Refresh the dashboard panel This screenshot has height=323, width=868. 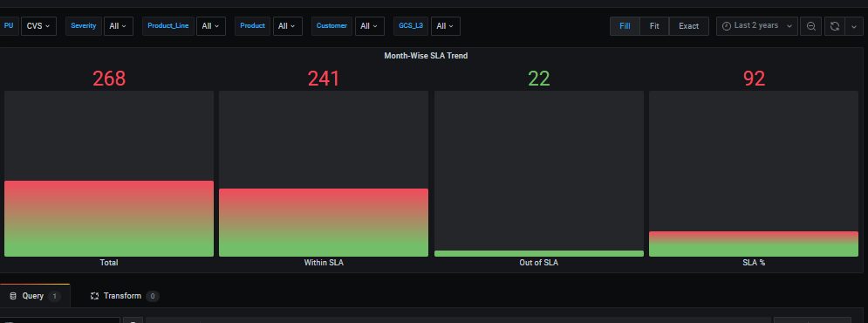click(x=835, y=26)
